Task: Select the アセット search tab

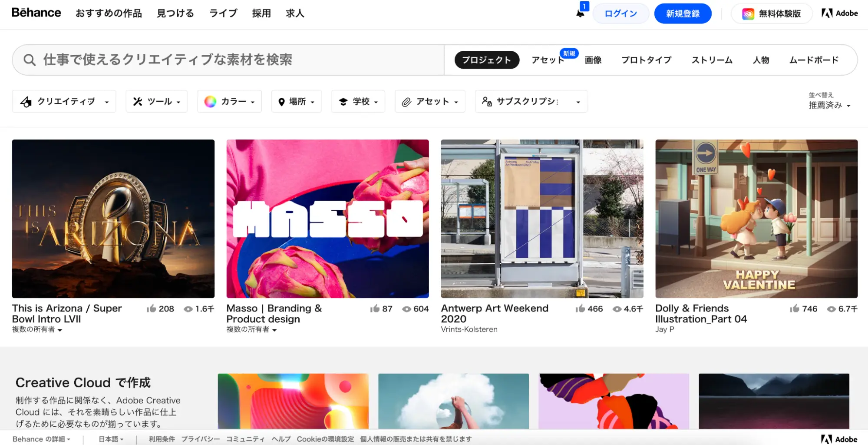Action: [548, 60]
